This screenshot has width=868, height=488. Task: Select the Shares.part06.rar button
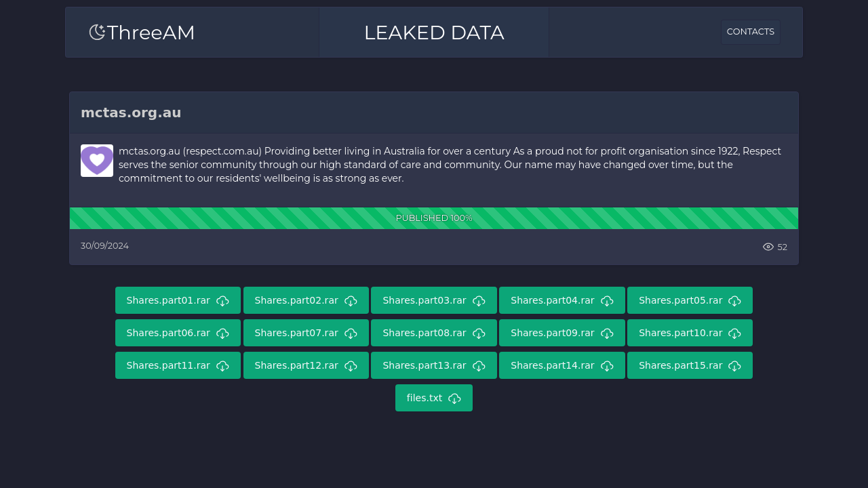click(178, 333)
